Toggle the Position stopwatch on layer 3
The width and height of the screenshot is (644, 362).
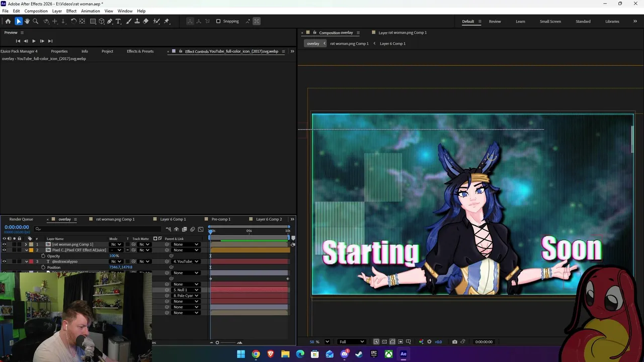(43, 267)
